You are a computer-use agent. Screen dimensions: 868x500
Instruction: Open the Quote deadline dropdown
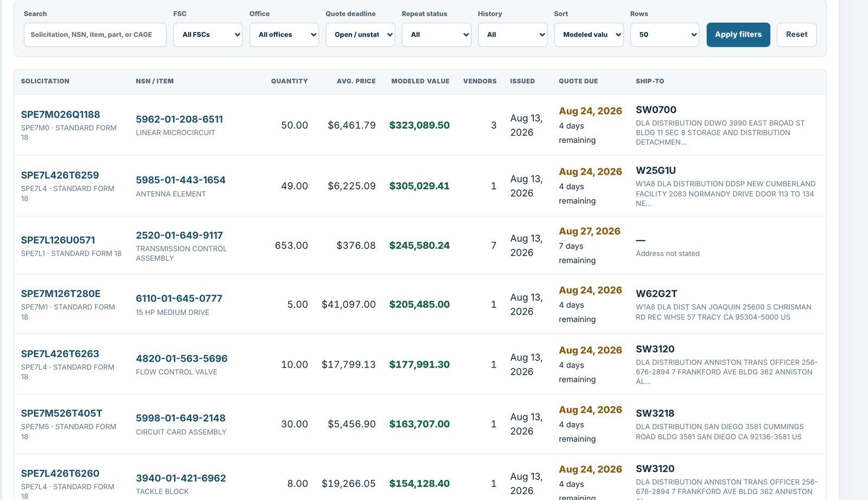click(360, 35)
